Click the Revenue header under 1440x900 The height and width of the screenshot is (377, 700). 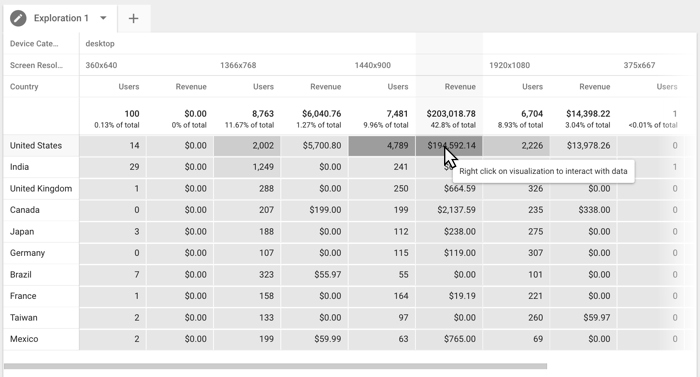click(x=460, y=87)
